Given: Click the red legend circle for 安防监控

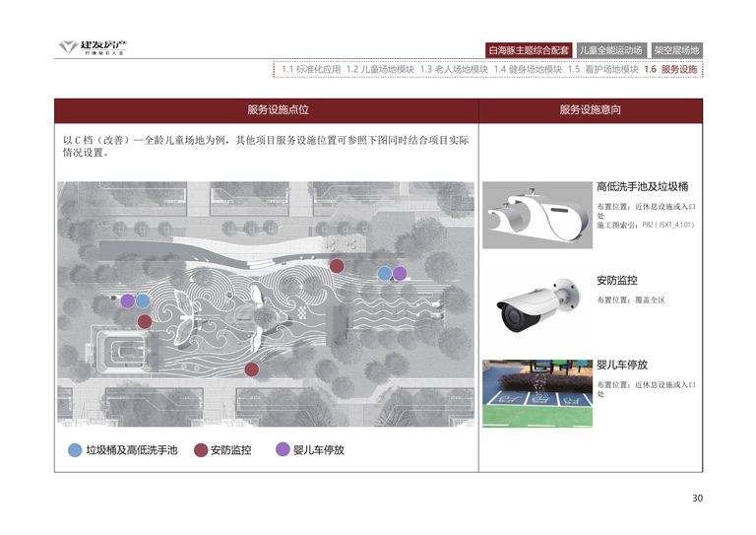Looking at the screenshot, I should (x=201, y=450).
